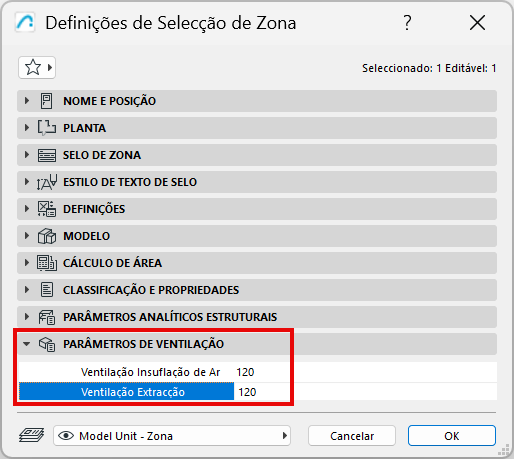Click the Parâmetros Analíticos Estruturais icon

point(47,317)
